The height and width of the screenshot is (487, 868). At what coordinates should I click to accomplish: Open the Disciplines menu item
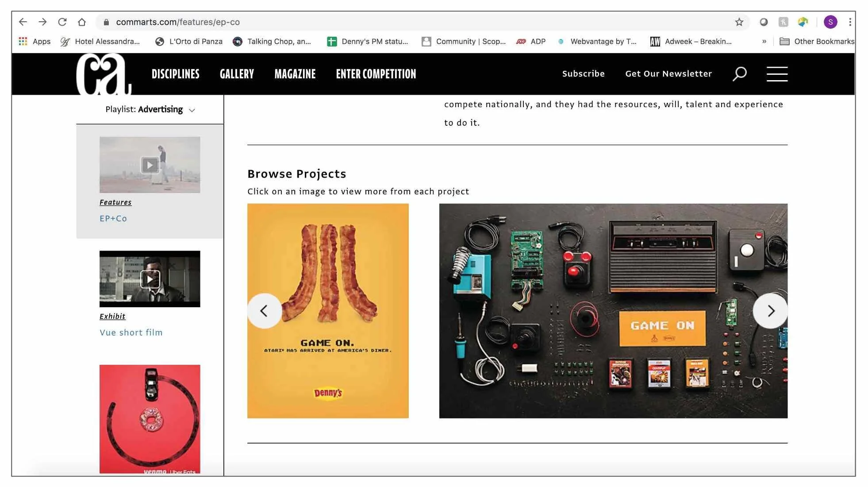pyautogui.click(x=175, y=74)
